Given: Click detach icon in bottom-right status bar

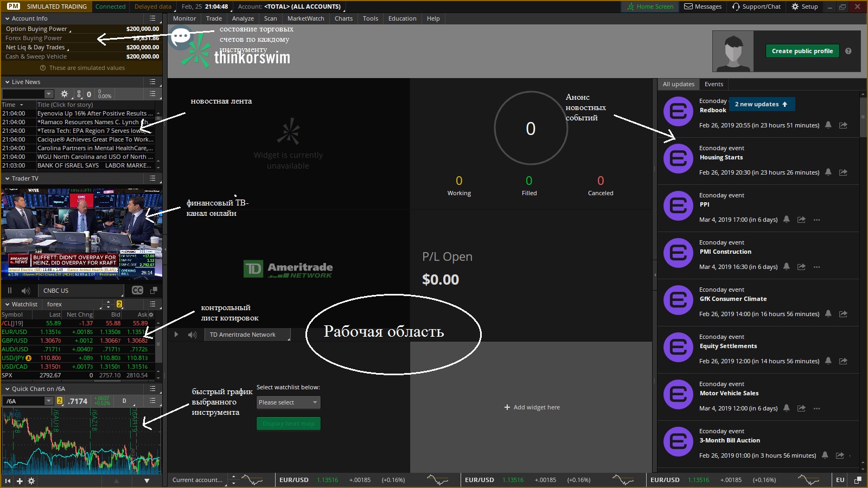Looking at the screenshot, I should [858, 480].
